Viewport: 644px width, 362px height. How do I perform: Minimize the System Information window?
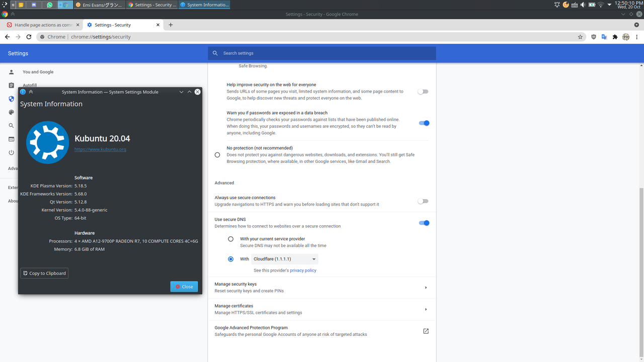pos(181,92)
